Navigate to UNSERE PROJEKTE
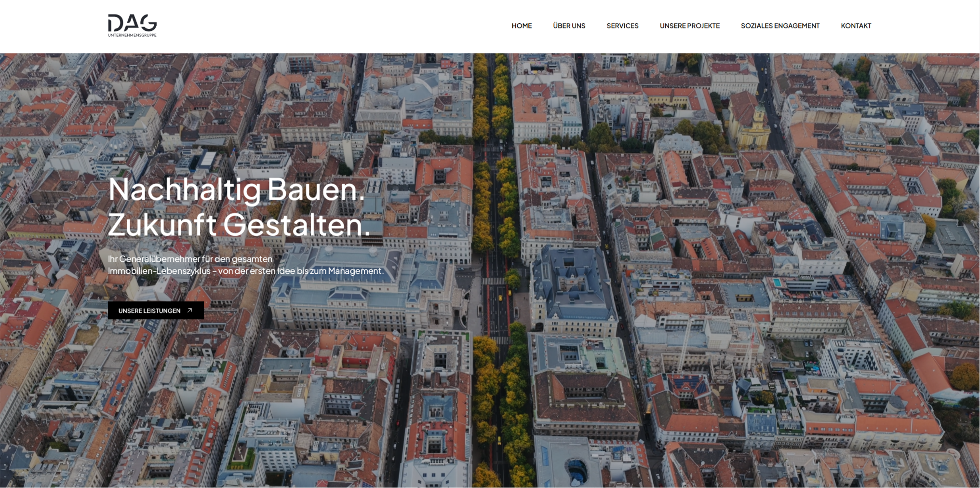This screenshot has width=980, height=488. (689, 26)
